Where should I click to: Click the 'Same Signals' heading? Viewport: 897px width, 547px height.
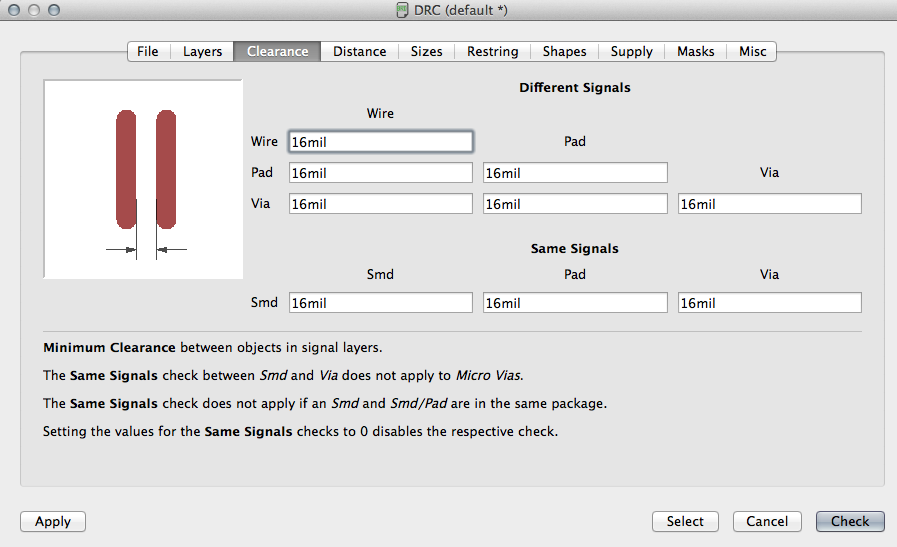coord(575,248)
